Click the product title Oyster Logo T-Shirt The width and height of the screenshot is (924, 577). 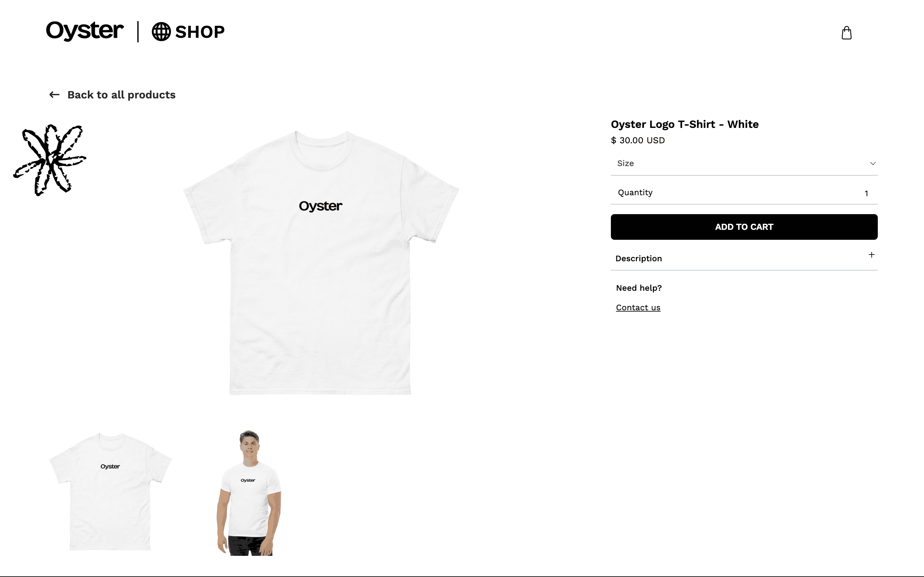pyautogui.click(x=685, y=124)
